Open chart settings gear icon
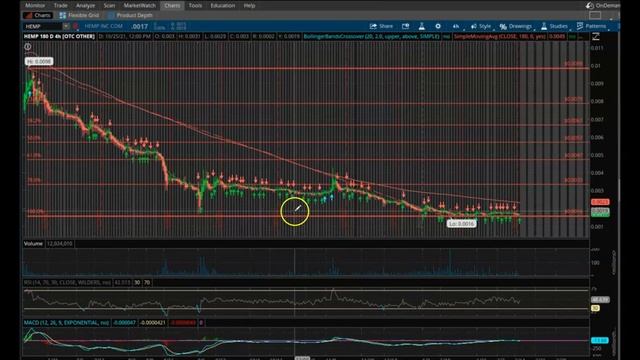Screen dimensions: 640x360 438,26
